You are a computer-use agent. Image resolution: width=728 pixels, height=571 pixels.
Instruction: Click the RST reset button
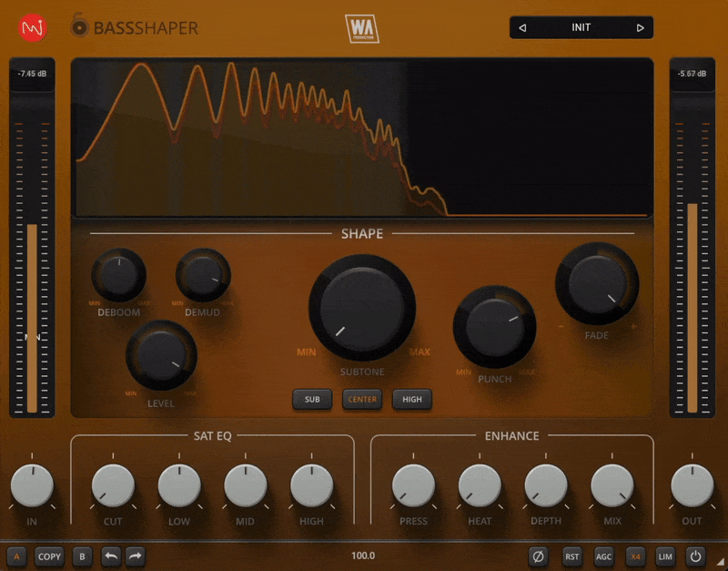point(572,556)
